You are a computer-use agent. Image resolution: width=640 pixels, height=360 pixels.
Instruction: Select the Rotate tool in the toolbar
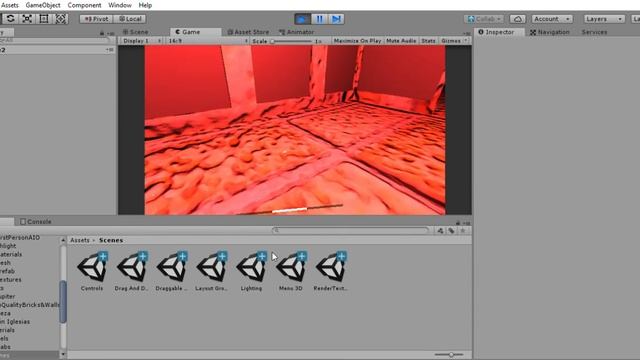click(x=11, y=19)
